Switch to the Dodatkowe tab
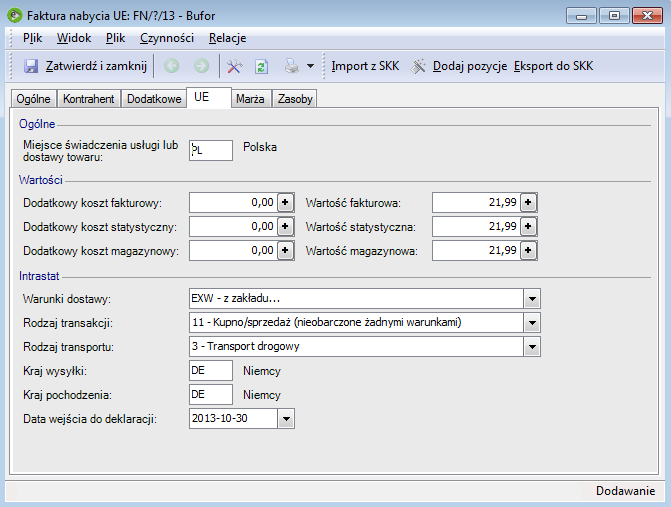Viewport: 671px width, 507px height. coord(154,99)
